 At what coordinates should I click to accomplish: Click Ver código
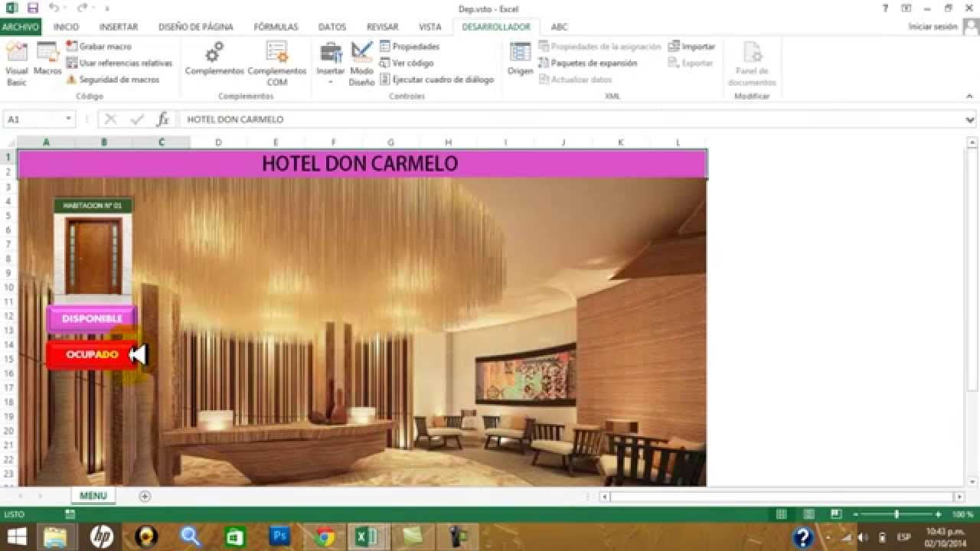407,63
